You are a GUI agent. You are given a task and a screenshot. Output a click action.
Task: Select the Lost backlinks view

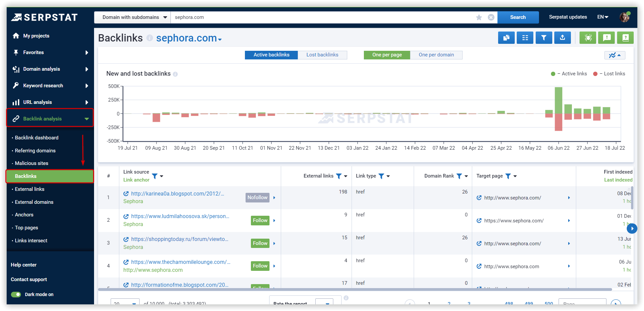point(322,55)
